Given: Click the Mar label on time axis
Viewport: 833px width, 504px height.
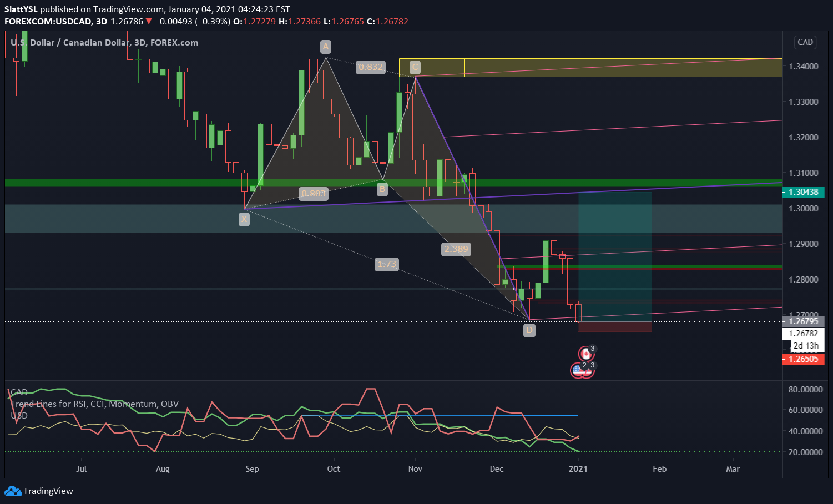Looking at the screenshot, I should click(x=733, y=468).
